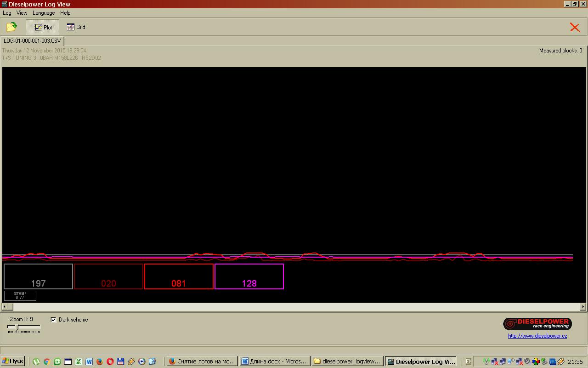588x368 pixels.
Task: Open the Language menu
Action: [44, 13]
